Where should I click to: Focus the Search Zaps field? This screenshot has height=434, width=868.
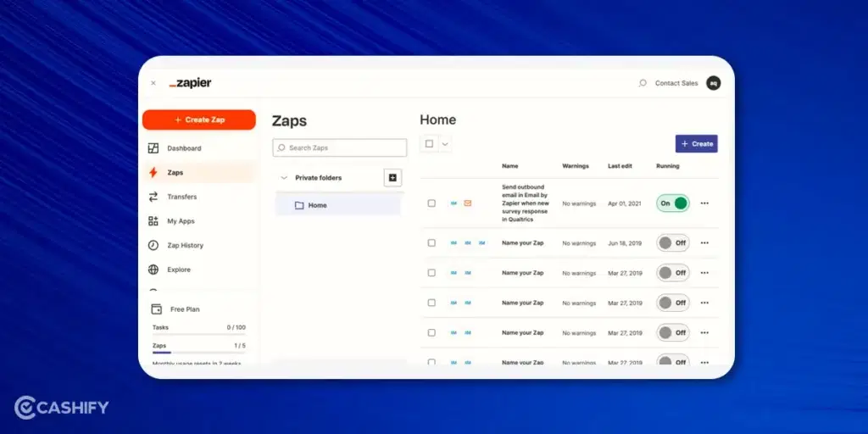(339, 147)
